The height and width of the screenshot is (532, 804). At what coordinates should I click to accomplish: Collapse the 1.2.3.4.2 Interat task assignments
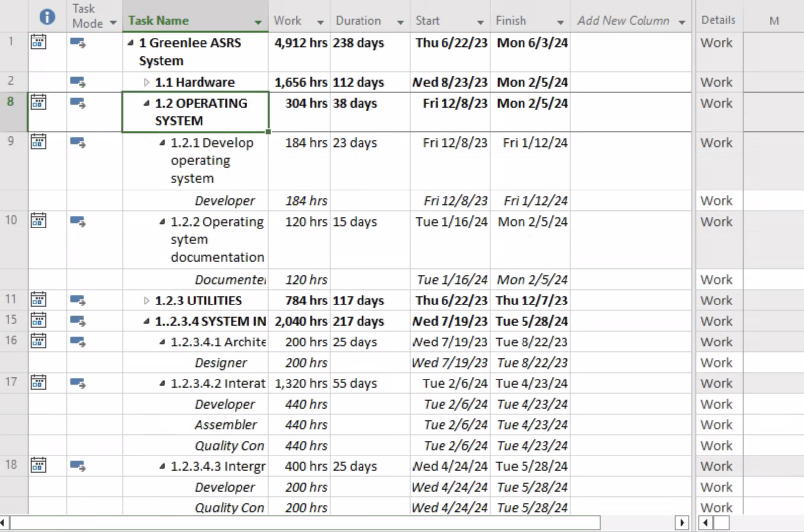(162, 384)
